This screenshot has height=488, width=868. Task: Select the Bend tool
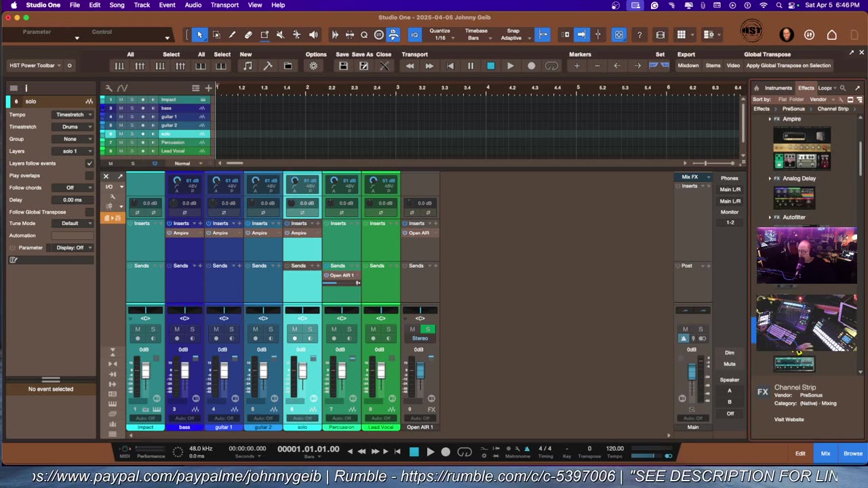click(x=297, y=35)
